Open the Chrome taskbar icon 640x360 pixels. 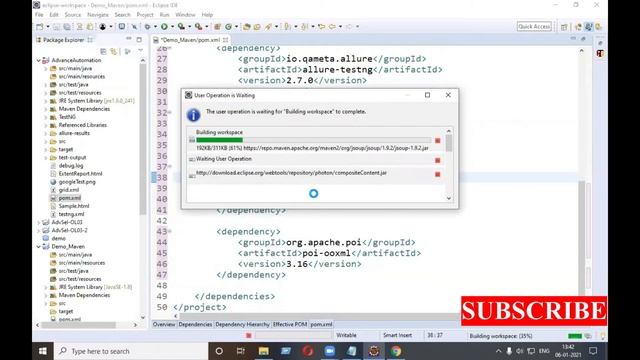coord(396,351)
